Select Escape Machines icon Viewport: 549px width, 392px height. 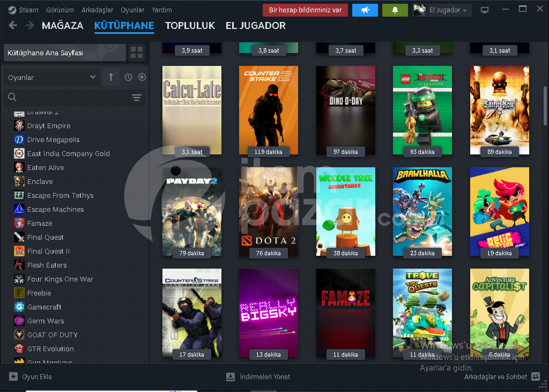[19, 209]
